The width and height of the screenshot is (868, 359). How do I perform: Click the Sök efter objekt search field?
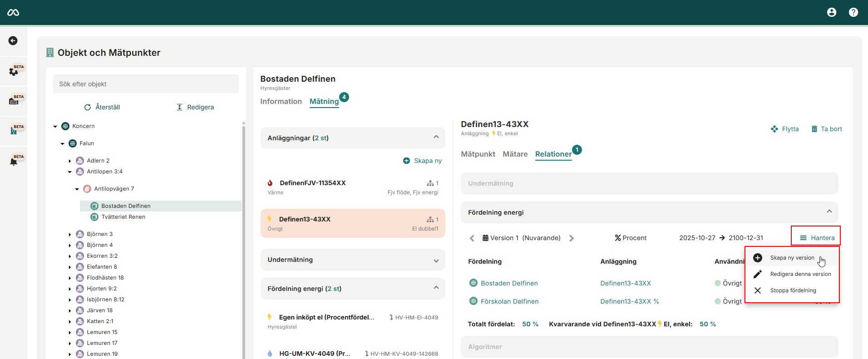tap(146, 84)
